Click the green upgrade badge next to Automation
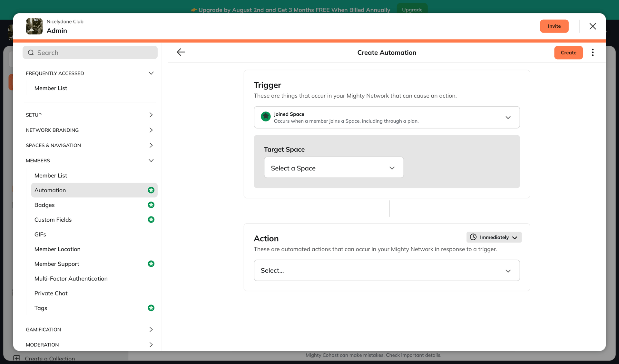Screen dimensions: 619x364 click(151, 190)
